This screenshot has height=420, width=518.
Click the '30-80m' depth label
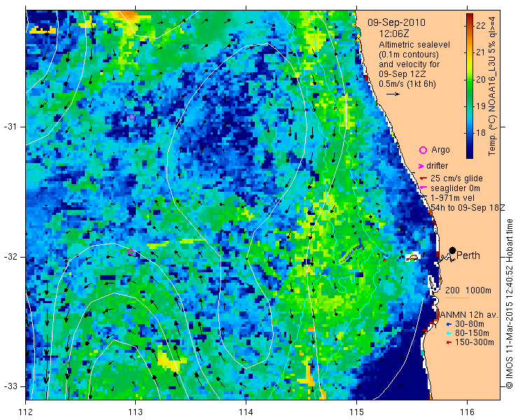470,324
